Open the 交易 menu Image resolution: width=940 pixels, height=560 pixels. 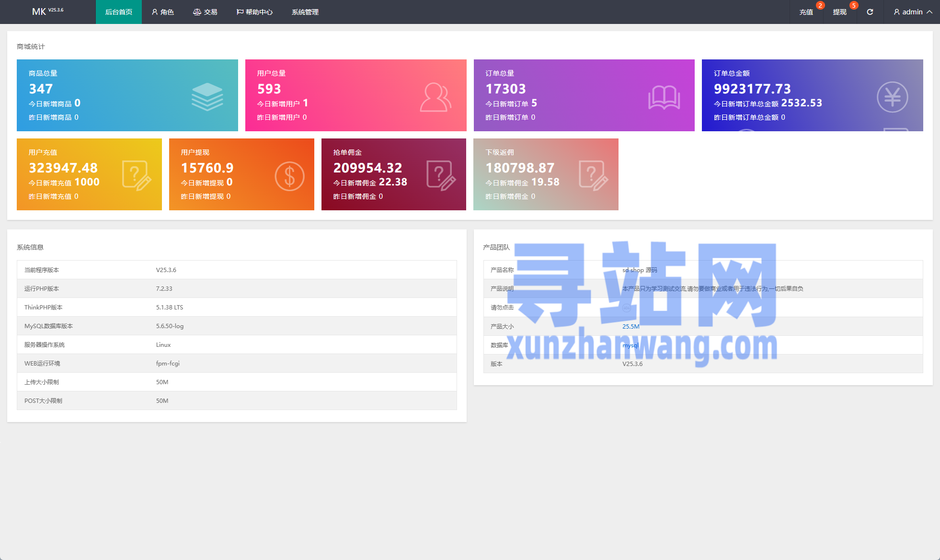coord(205,12)
